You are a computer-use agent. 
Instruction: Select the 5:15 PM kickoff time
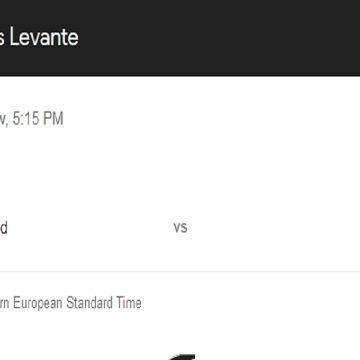(38, 119)
